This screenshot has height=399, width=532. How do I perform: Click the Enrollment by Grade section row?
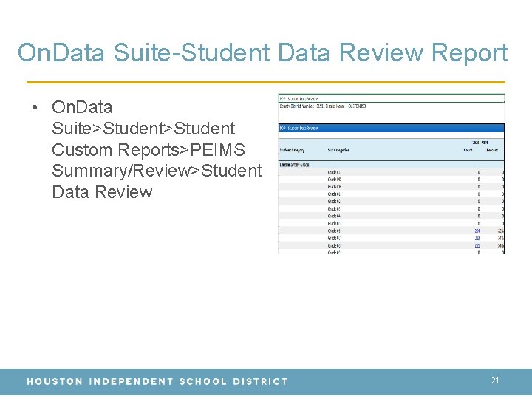(x=392, y=165)
